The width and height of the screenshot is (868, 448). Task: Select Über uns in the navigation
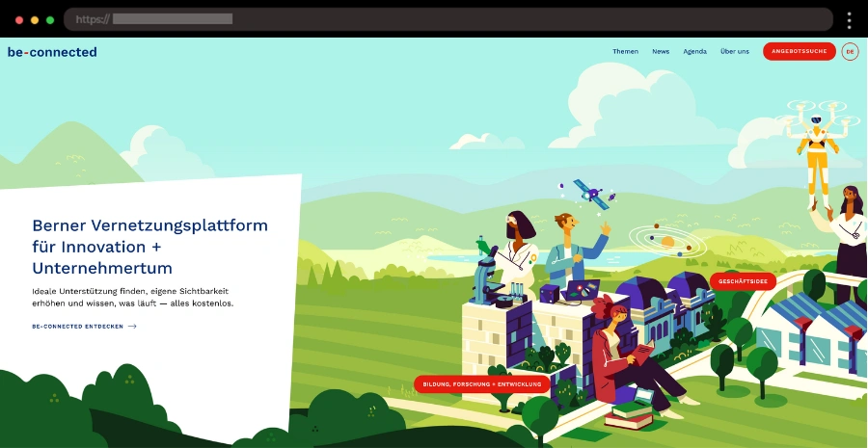735,52
